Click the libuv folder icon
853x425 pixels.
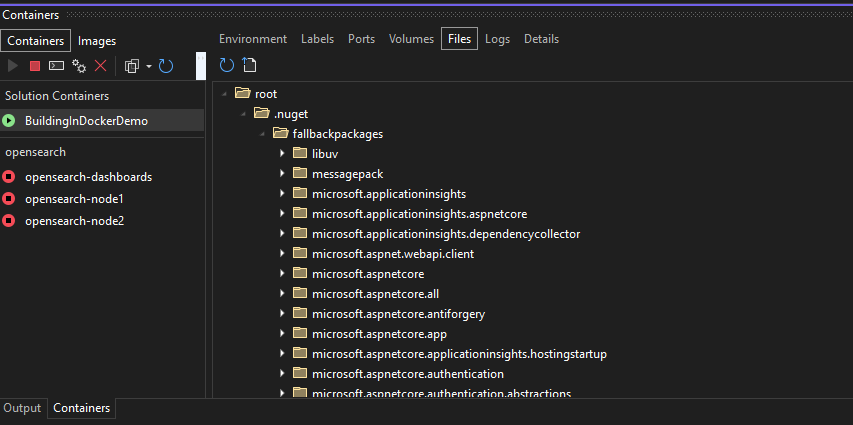point(300,153)
